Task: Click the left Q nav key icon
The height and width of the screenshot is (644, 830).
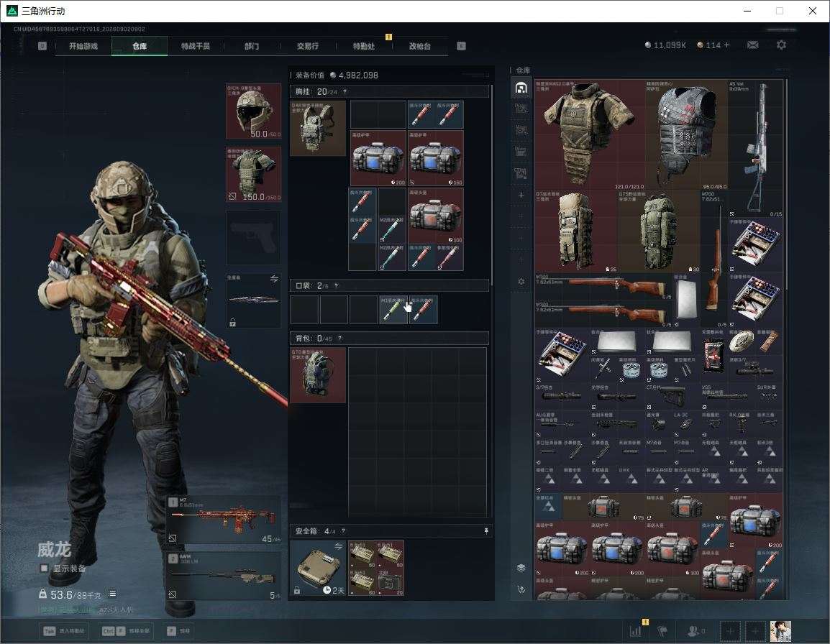Action: pos(42,46)
